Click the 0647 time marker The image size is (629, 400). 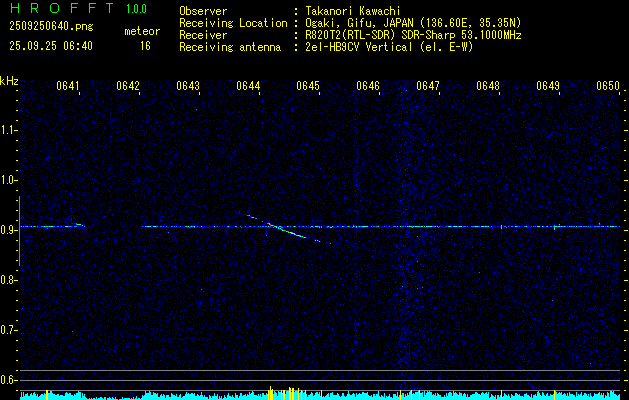coord(428,86)
